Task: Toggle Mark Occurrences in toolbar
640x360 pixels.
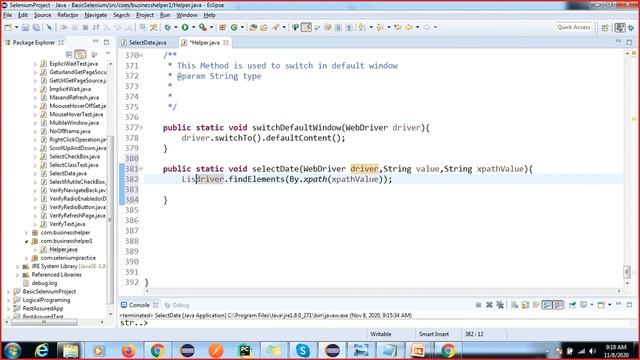Action: (x=306, y=27)
